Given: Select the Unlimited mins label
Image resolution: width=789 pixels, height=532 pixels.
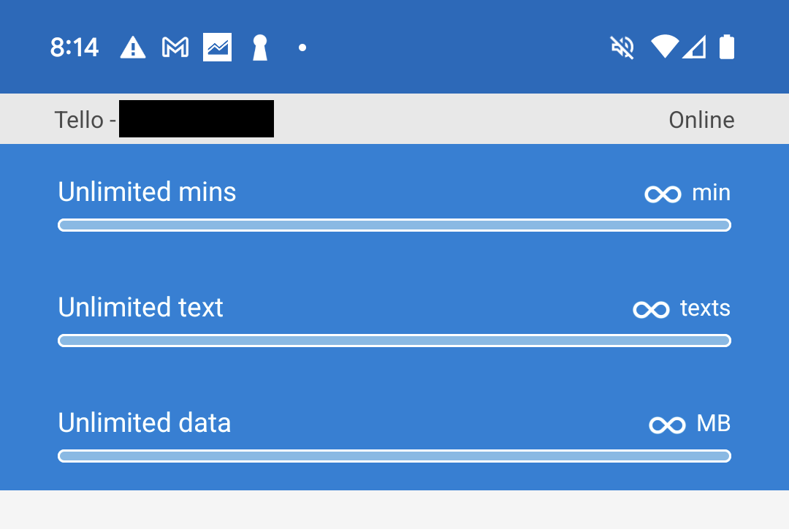Looking at the screenshot, I should 147,192.
